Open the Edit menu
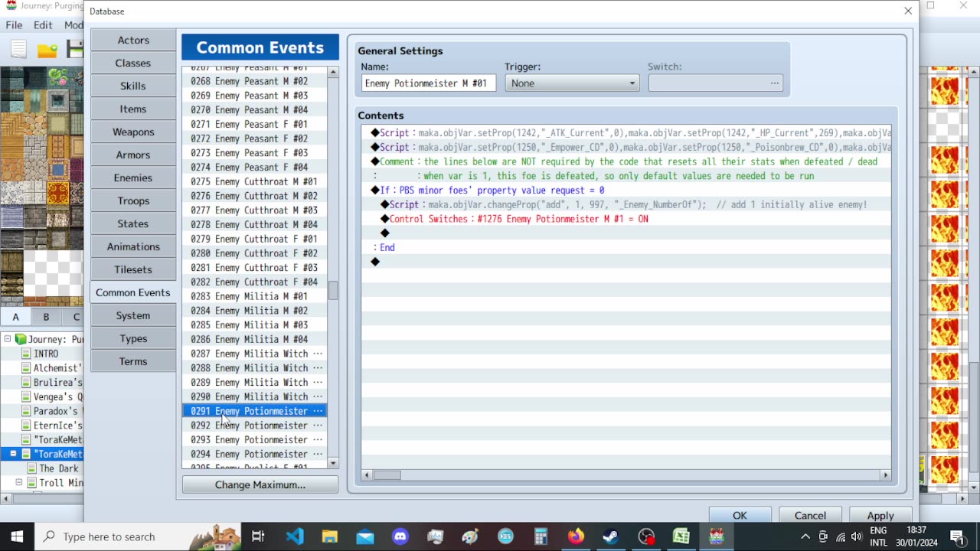The width and height of the screenshot is (980, 551). [x=43, y=25]
